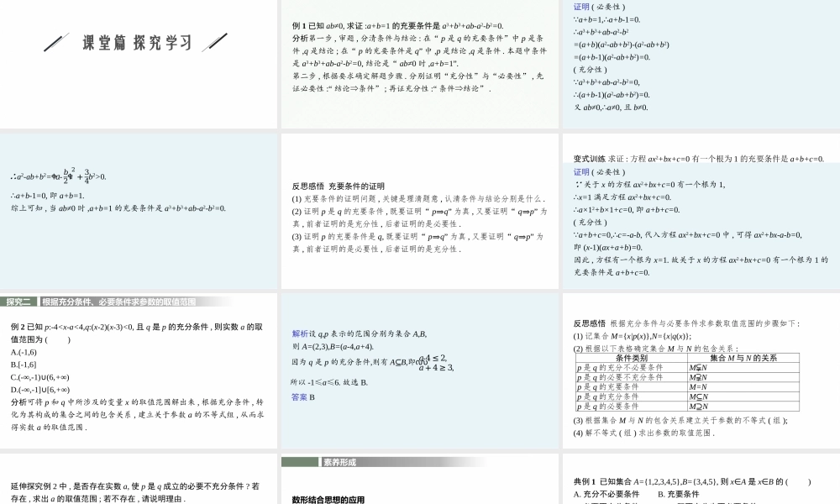
Task: Choose answer option A.(-1,6)
Action: tap(24, 352)
